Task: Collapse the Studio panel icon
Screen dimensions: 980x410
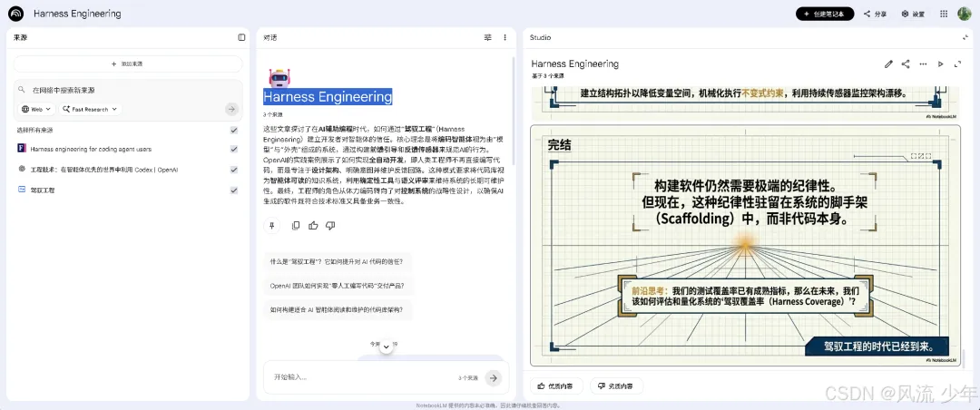Action: coord(965,37)
